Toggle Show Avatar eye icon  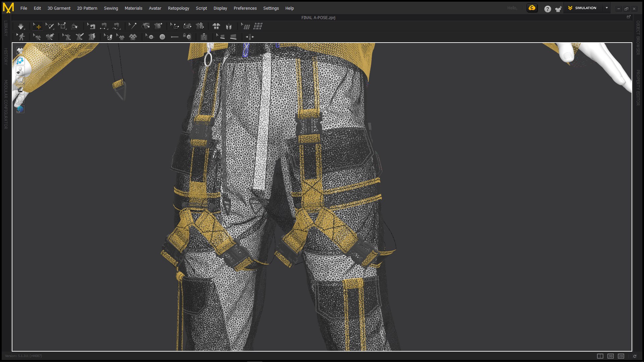[20, 70]
